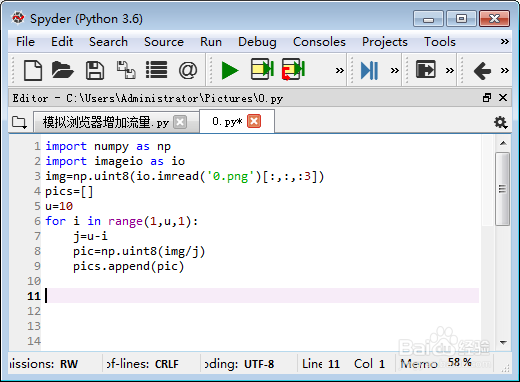
Task: Click the 'for i in range(1,u,1):' line
Action: point(122,221)
